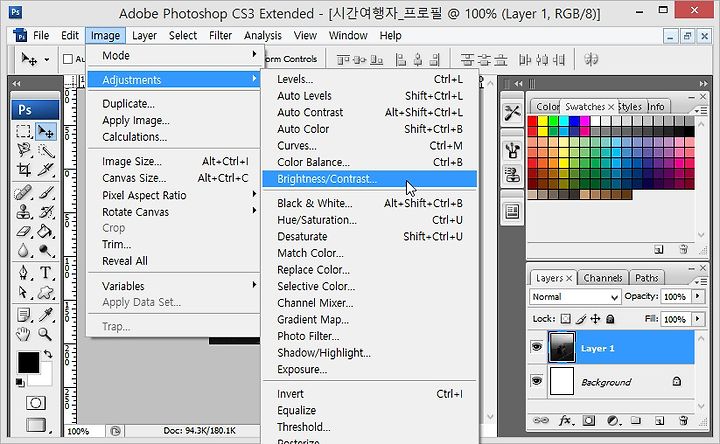
Task: Expand the Mode submenu
Action: [x=174, y=56]
